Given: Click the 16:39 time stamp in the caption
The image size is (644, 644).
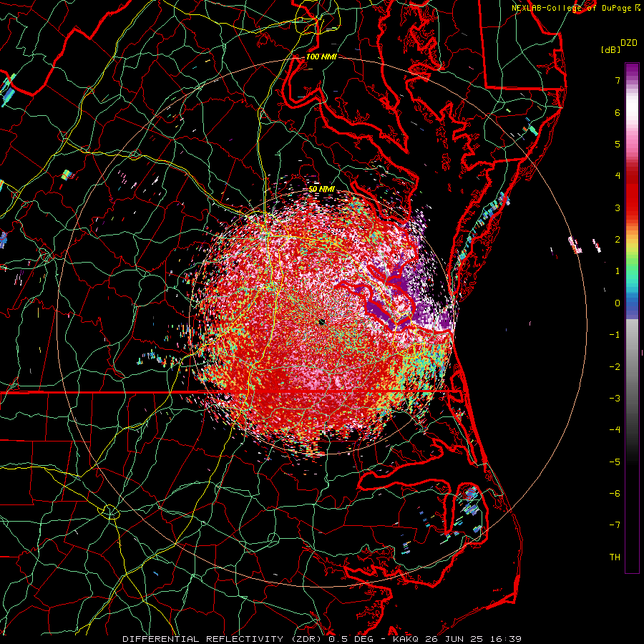Looking at the screenshot, I should [507, 639].
